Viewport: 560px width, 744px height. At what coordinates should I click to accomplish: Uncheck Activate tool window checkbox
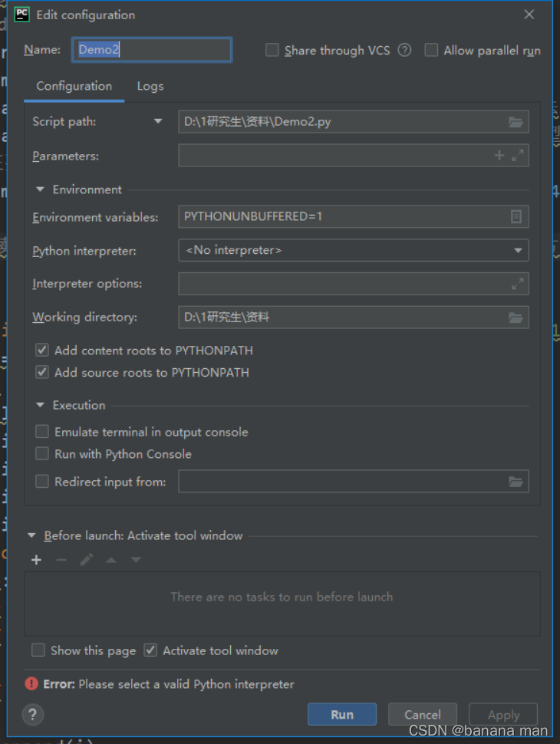pos(150,650)
